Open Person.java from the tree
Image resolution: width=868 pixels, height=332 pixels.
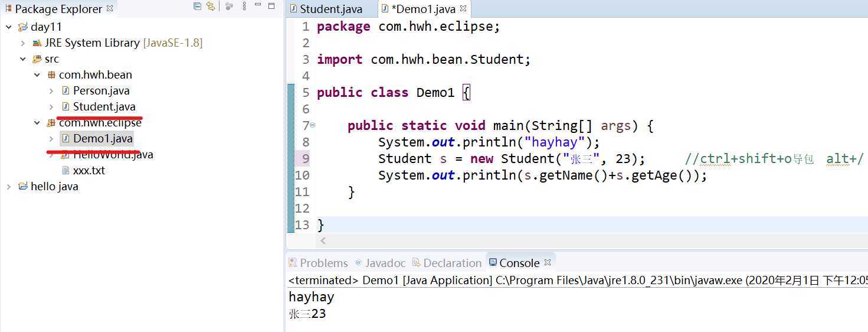101,91
